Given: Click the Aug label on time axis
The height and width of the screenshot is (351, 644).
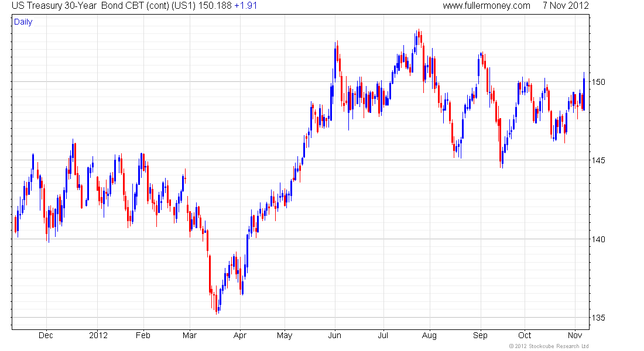Looking at the screenshot, I should click(x=429, y=335).
